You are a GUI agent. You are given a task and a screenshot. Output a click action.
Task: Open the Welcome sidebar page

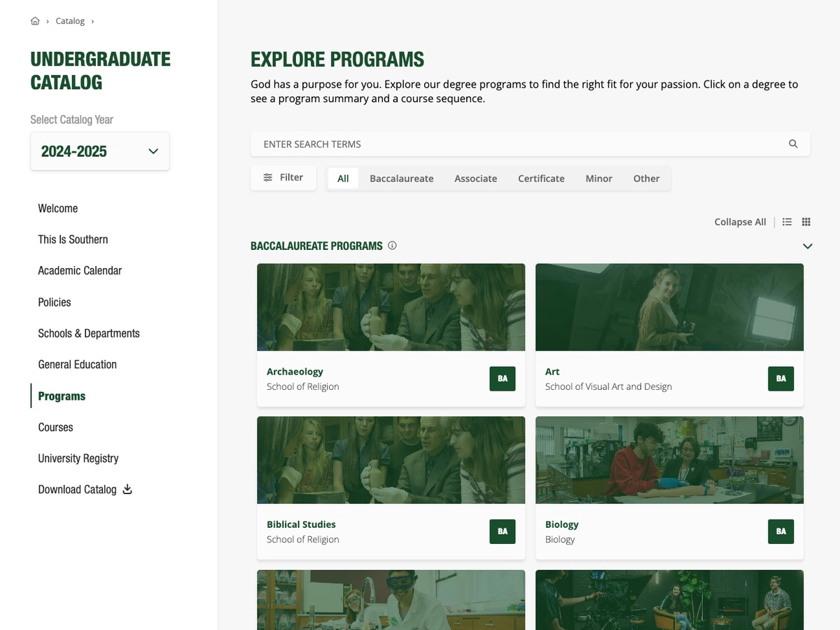click(x=58, y=209)
